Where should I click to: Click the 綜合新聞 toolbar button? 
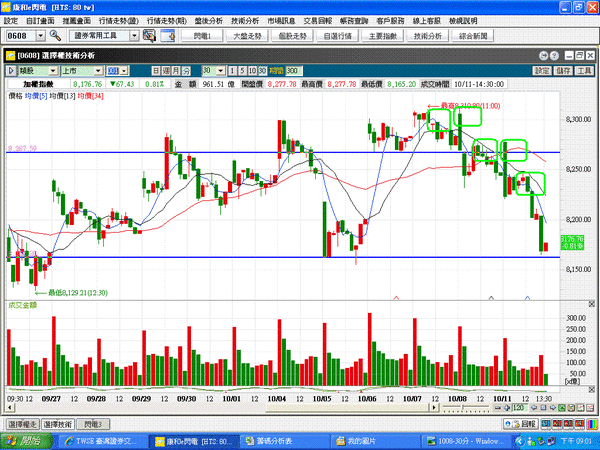point(473,36)
